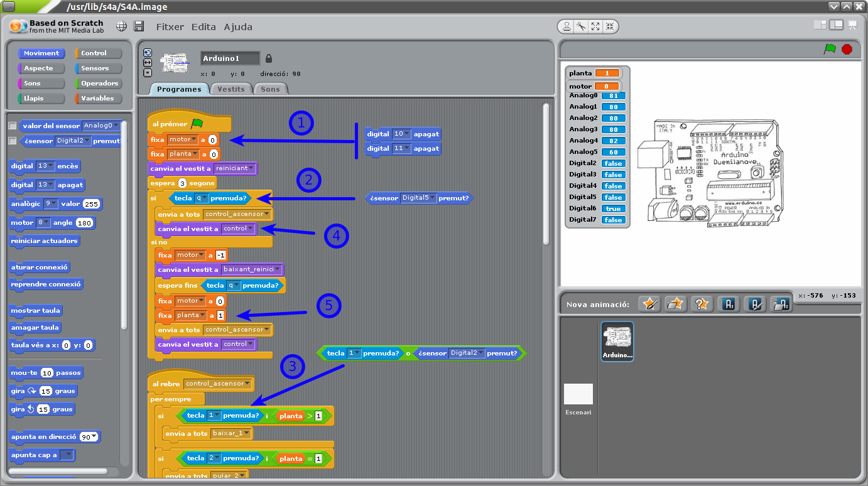Select the scissors delete tool
868x486 pixels.
(x=581, y=26)
